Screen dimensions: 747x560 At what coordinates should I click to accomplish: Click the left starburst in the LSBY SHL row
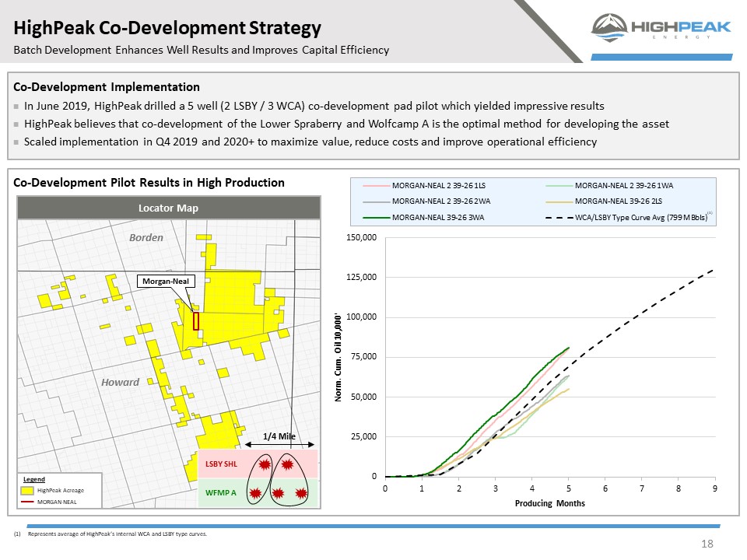coord(265,464)
